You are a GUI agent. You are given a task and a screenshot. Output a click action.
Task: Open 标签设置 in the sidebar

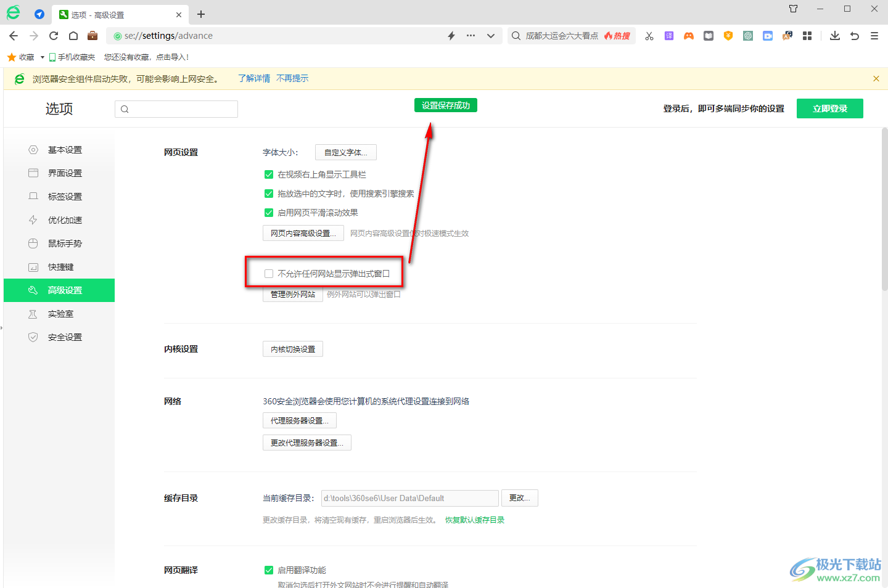pos(59,197)
